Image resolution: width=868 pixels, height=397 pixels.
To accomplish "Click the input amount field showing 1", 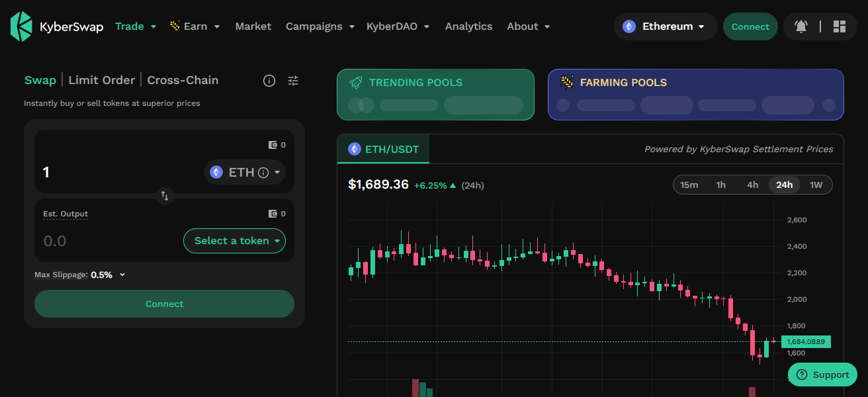I will pos(119,172).
